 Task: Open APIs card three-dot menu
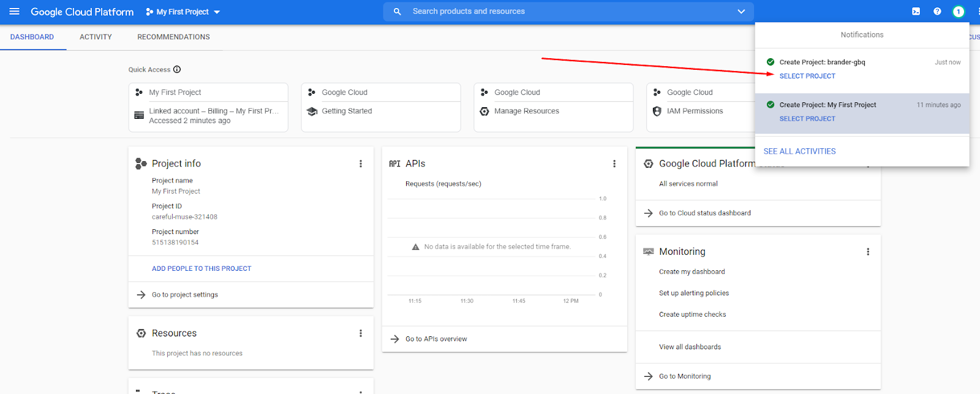[614, 164]
